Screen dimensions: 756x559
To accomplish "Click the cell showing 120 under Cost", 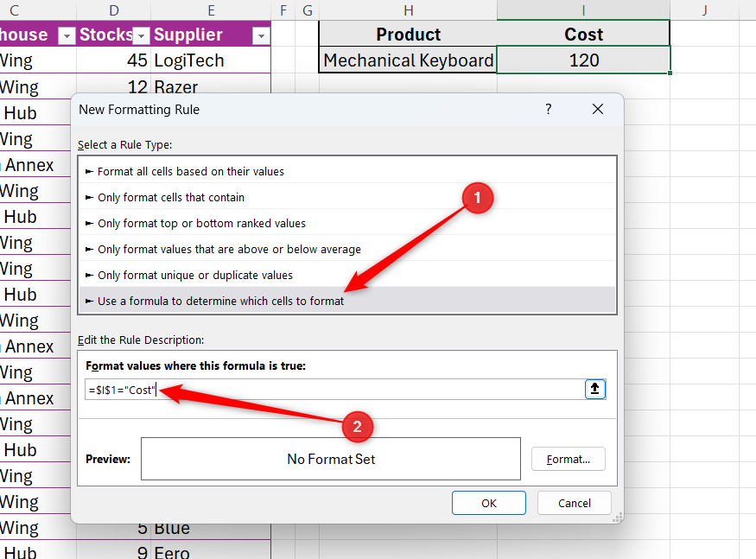I will [582, 60].
